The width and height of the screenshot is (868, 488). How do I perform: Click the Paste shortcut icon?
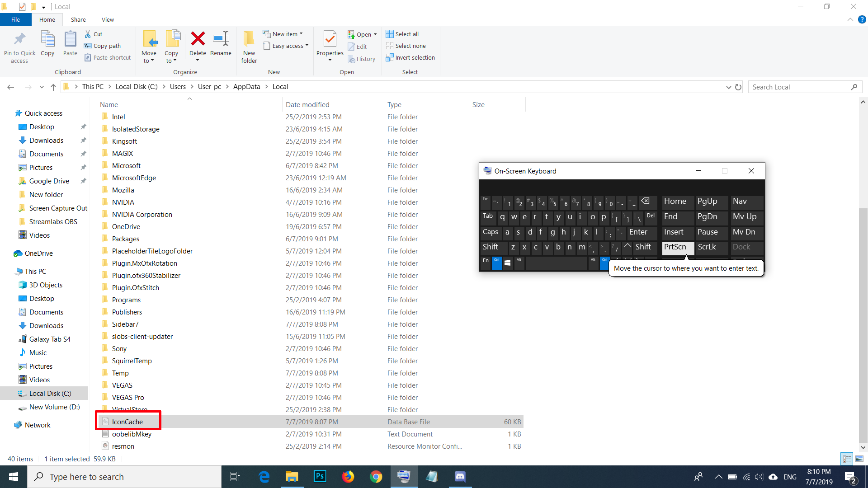pos(107,57)
